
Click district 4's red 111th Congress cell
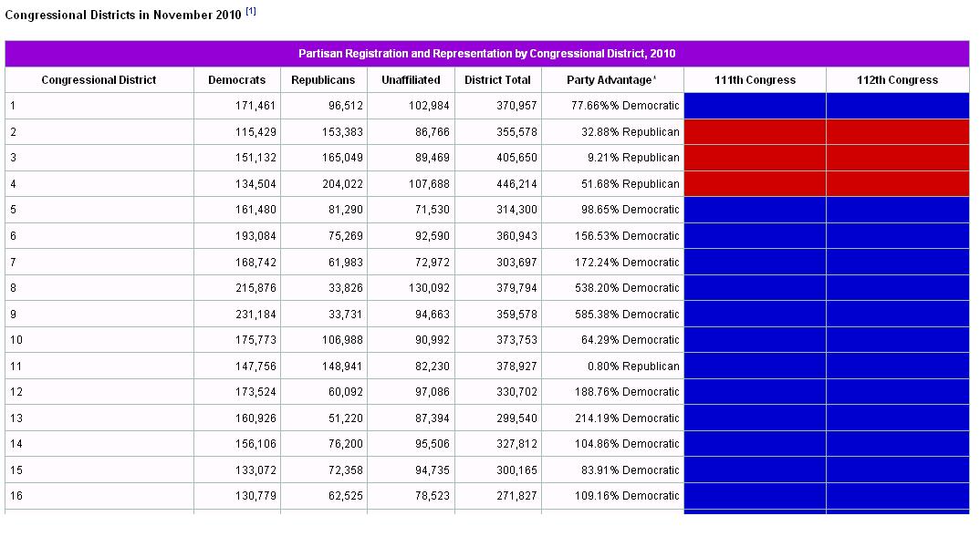[755, 184]
